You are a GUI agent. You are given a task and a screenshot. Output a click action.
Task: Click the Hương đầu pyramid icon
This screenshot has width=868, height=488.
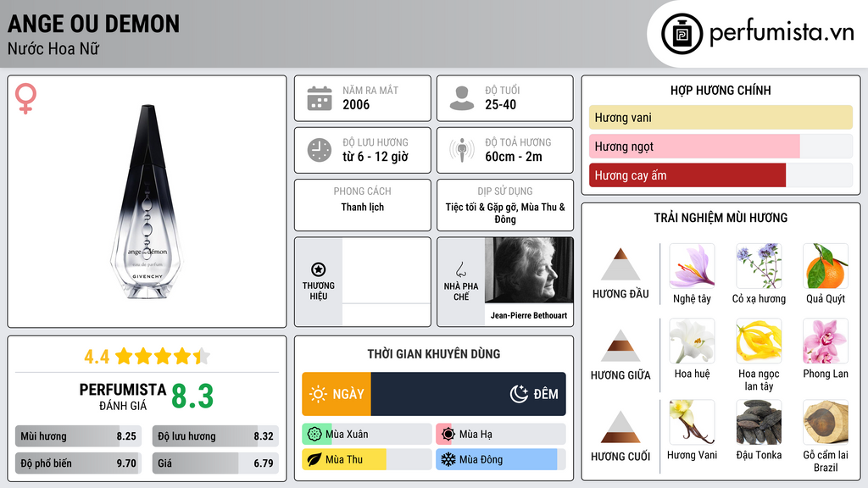click(620, 264)
